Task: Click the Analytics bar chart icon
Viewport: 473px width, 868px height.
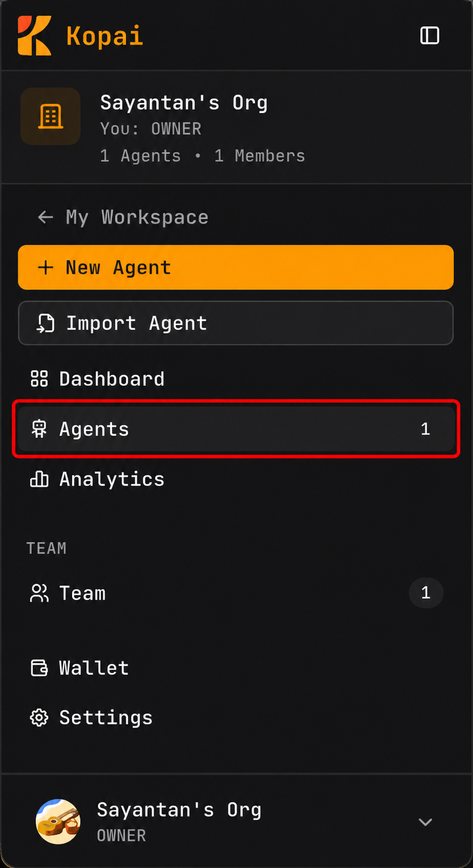Action: (x=39, y=479)
